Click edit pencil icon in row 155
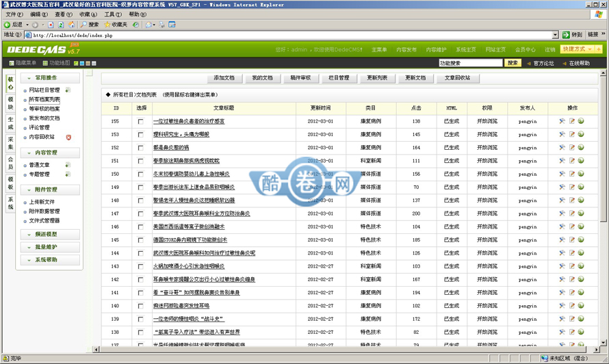This screenshot has height=364, width=609. [x=572, y=121]
